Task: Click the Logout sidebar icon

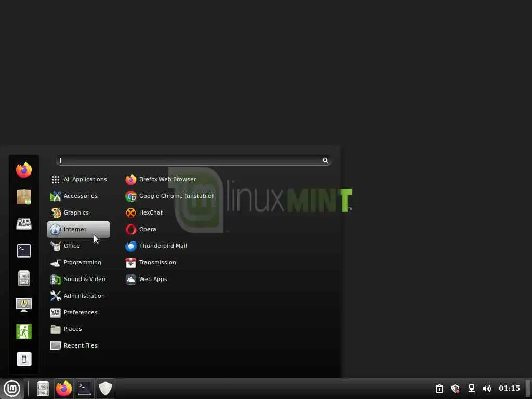Action: click(24, 331)
